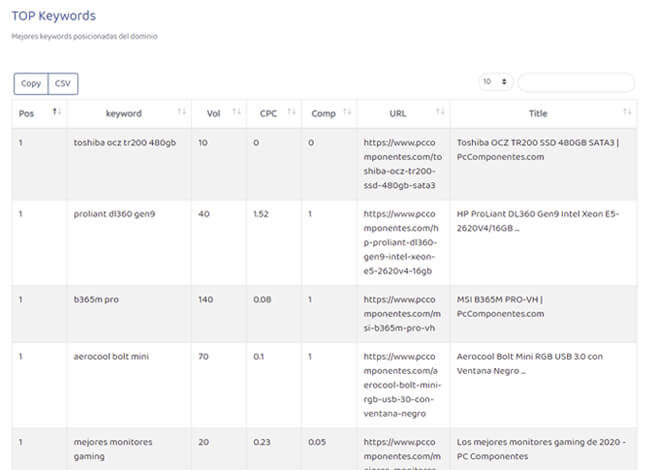Click Vol value 70 in aerocool row
The height and width of the screenshot is (470, 650).
click(x=203, y=356)
